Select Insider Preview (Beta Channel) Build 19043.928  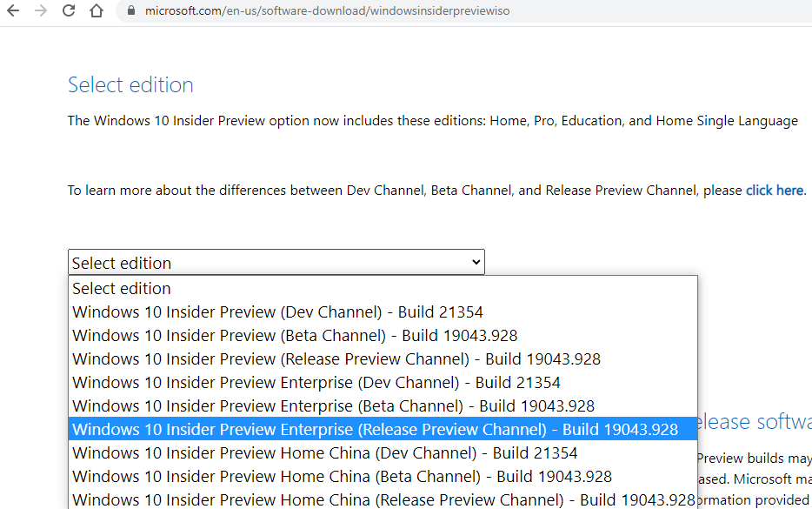pos(383,335)
